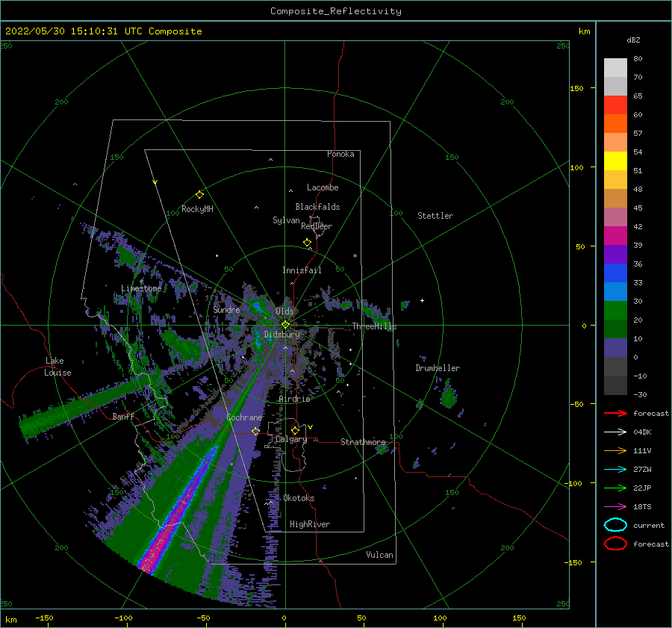Click the Drumheller city label
672x628 pixels.
point(438,368)
